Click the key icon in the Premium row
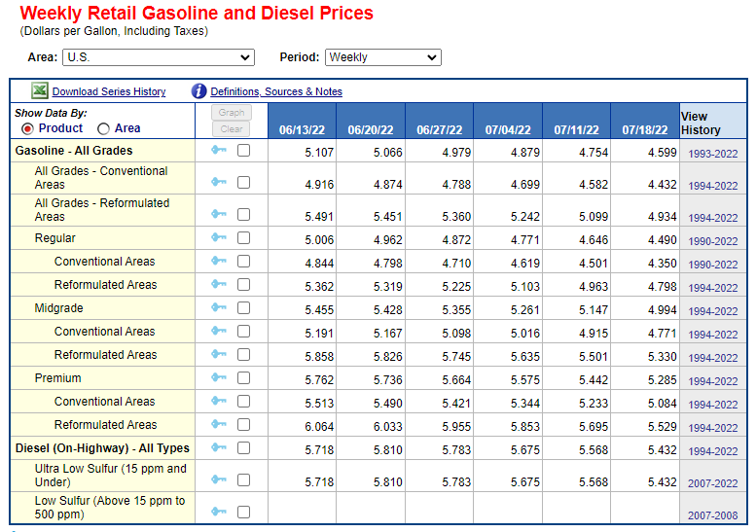 pos(219,378)
